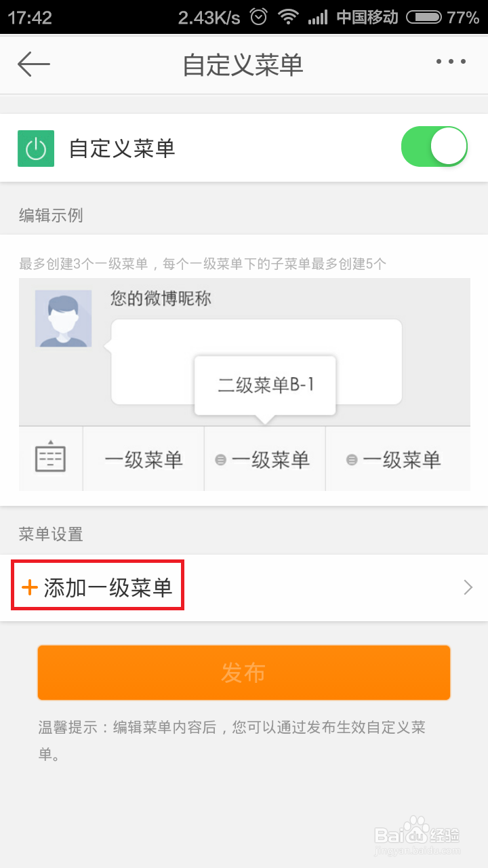Select the first 一级菜单 item in the example
Image resolution: width=488 pixels, height=868 pixels.
click(144, 459)
